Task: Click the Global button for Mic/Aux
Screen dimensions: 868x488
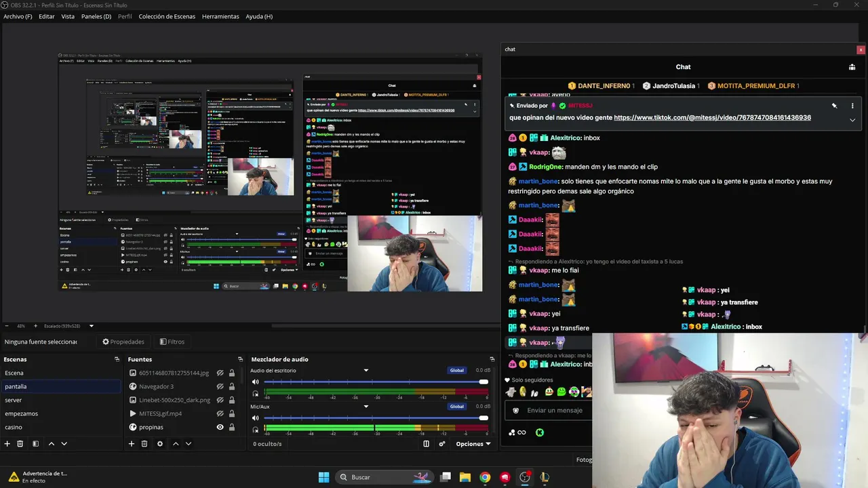Action: click(457, 406)
